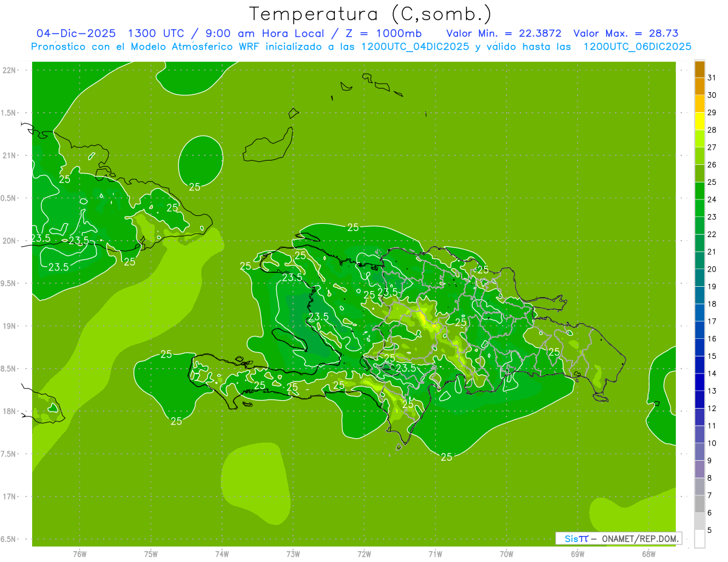Click the colorbar number "30"
Image resolution: width=728 pixels, height=562 pixels.
[712, 95]
